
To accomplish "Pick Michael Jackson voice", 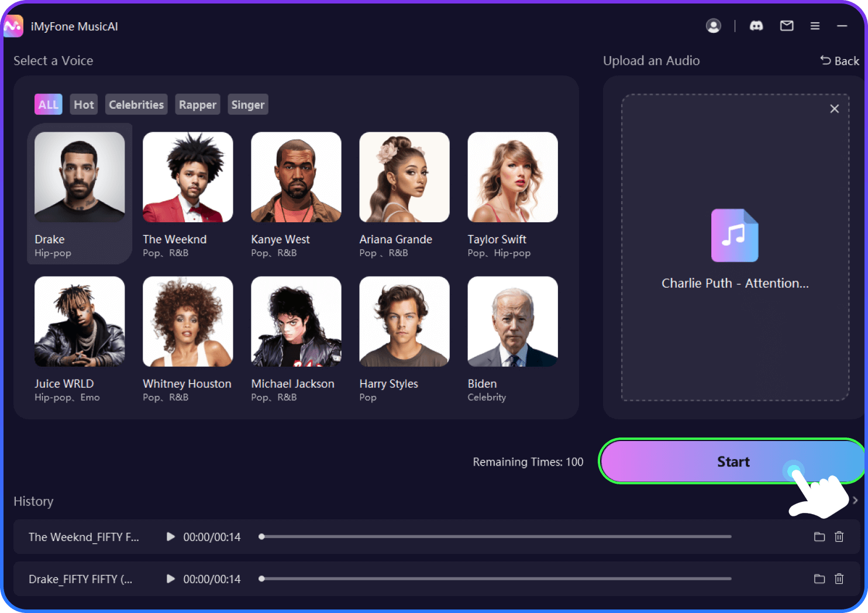I will 296,339.
